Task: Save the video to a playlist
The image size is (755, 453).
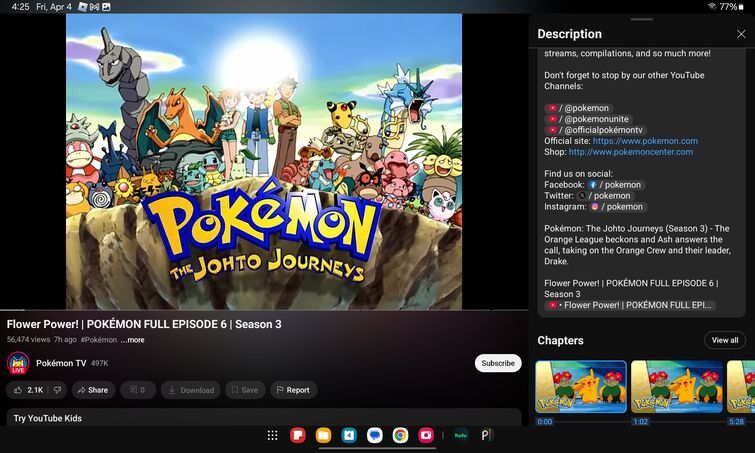Action: [245, 390]
